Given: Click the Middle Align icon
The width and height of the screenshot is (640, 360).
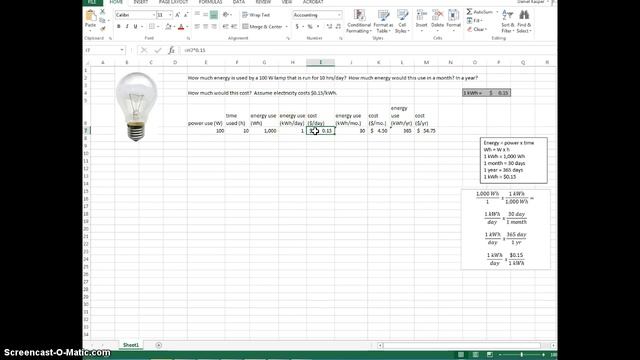Looking at the screenshot, I should pyautogui.click(x=205, y=15).
